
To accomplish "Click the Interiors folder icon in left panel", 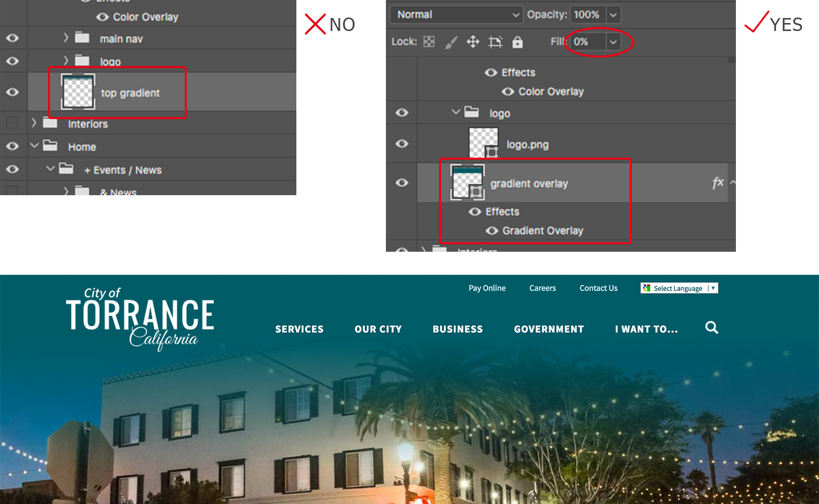I will (50, 123).
